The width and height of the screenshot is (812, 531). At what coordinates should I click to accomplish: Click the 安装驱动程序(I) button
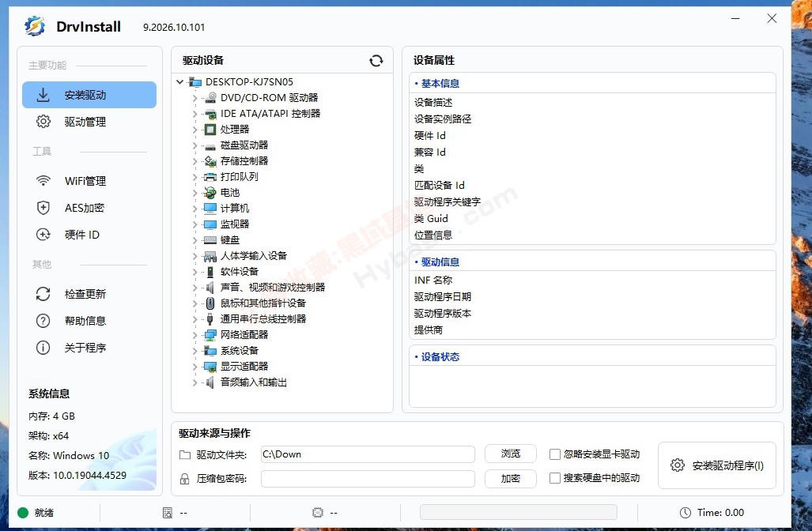click(717, 465)
